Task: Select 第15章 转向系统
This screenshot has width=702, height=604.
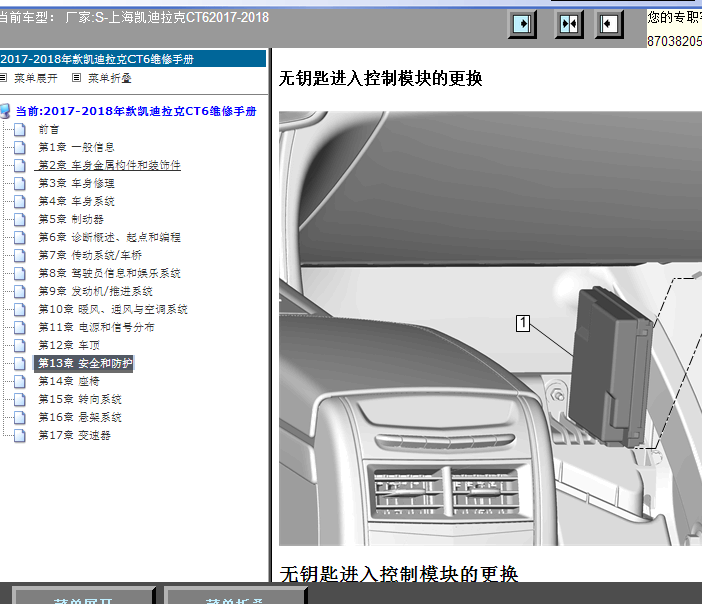Action: 80,399
